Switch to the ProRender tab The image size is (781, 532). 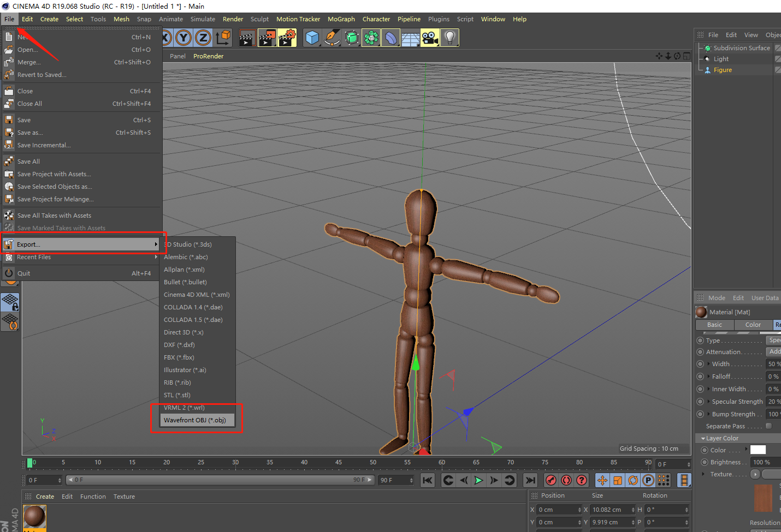click(x=208, y=56)
